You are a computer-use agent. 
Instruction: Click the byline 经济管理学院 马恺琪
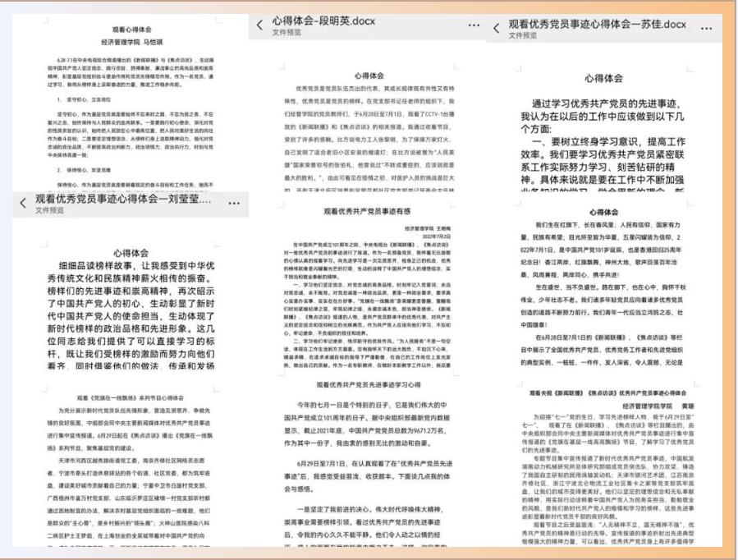coord(132,43)
